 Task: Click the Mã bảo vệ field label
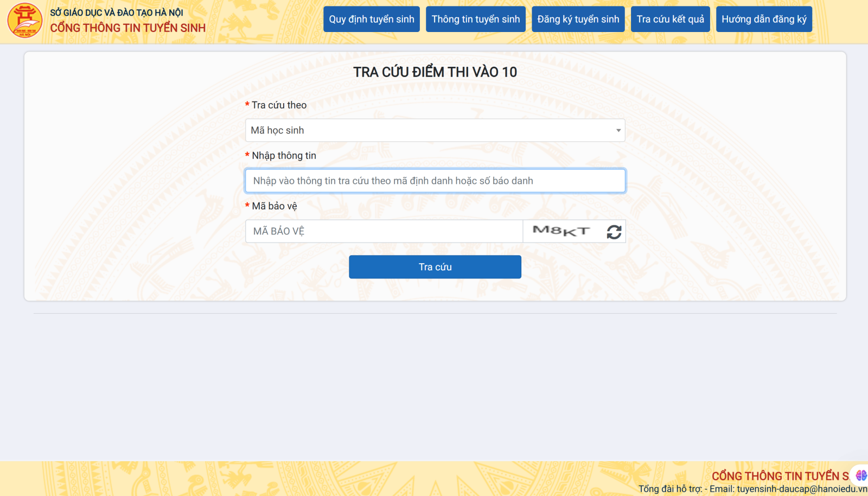pos(275,206)
